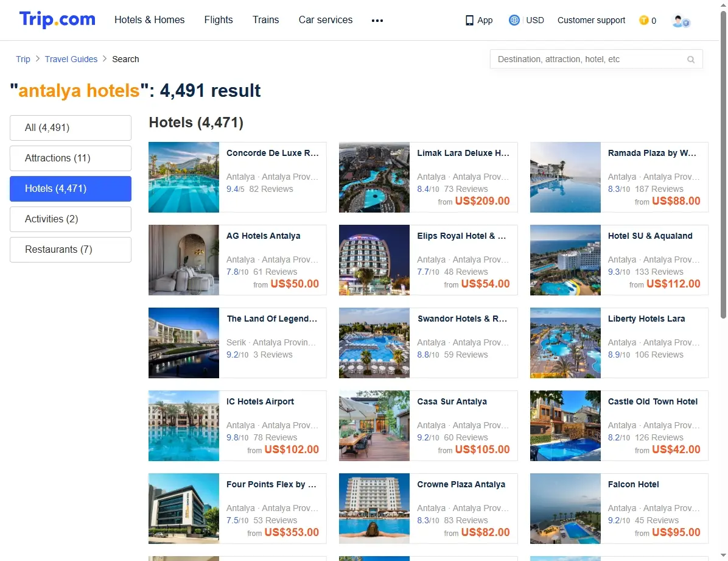Open Elips Royal Hotel photo
The image size is (728, 561).
374,260
